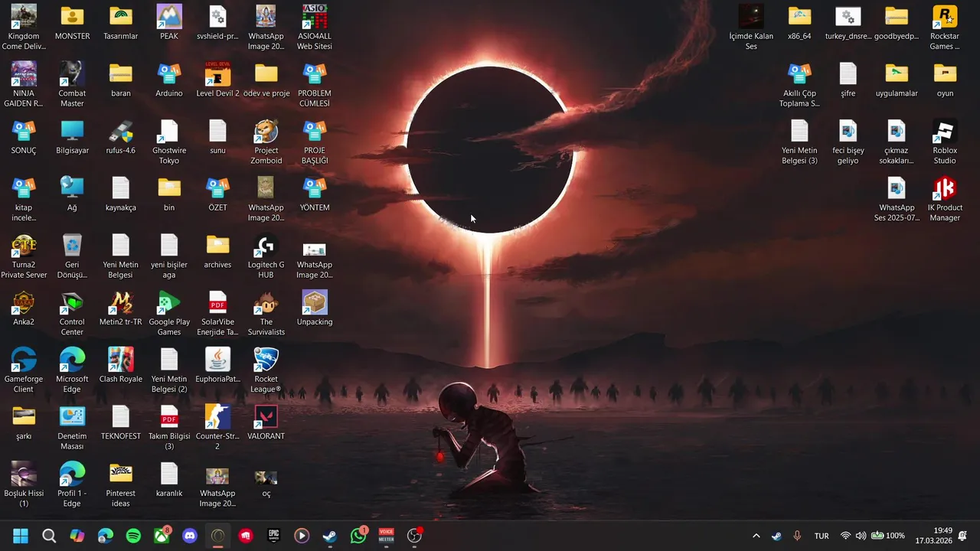Open the Arduino document icon
The width and height of the screenshot is (980, 551).
click(169, 80)
